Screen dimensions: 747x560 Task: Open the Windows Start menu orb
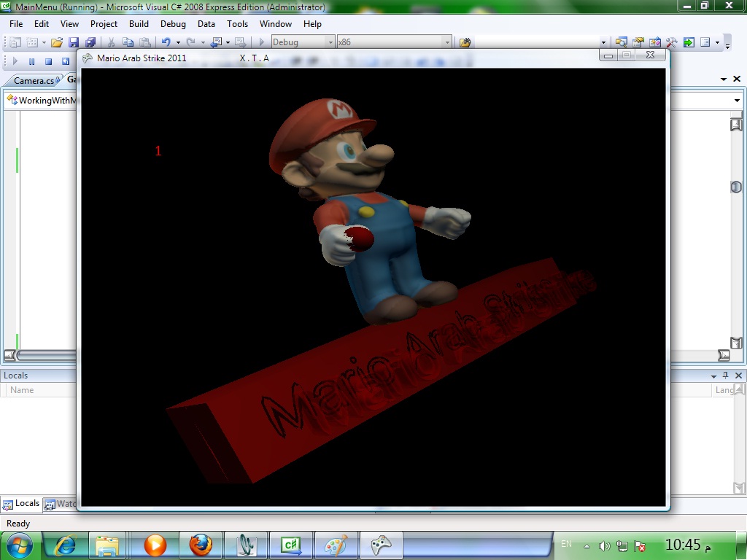pos(19,545)
